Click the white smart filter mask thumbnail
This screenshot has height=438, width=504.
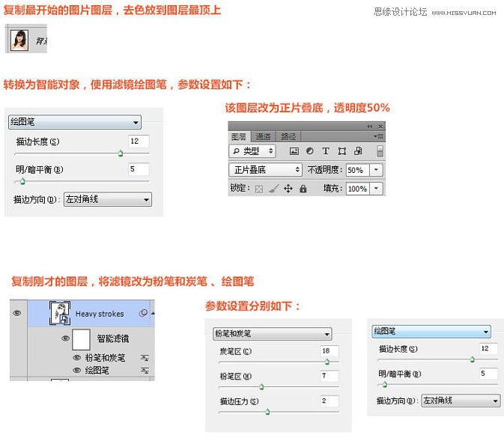pos(82,339)
